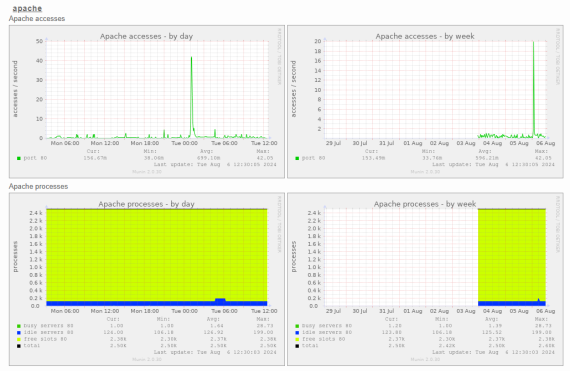The width and height of the screenshot is (570, 371).
Task: Click the 'Apache processes - by week' chart title
Action: tap(425, 204)
